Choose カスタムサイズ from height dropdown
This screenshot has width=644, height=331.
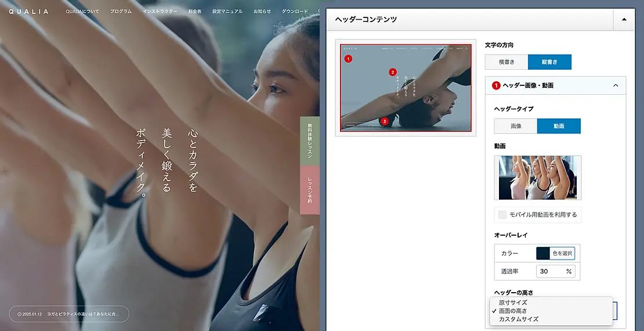(518, 319)
